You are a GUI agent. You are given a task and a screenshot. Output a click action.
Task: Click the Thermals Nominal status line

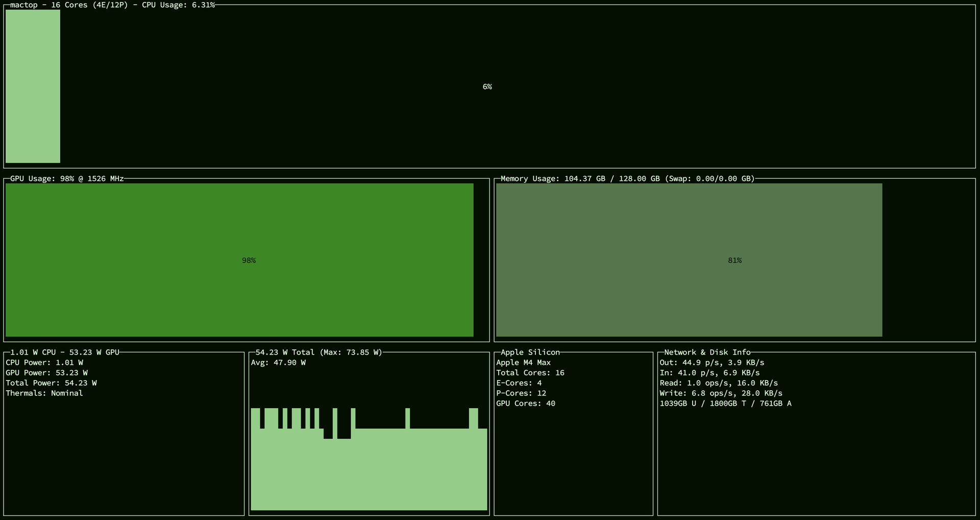click(x=44, y=393)
